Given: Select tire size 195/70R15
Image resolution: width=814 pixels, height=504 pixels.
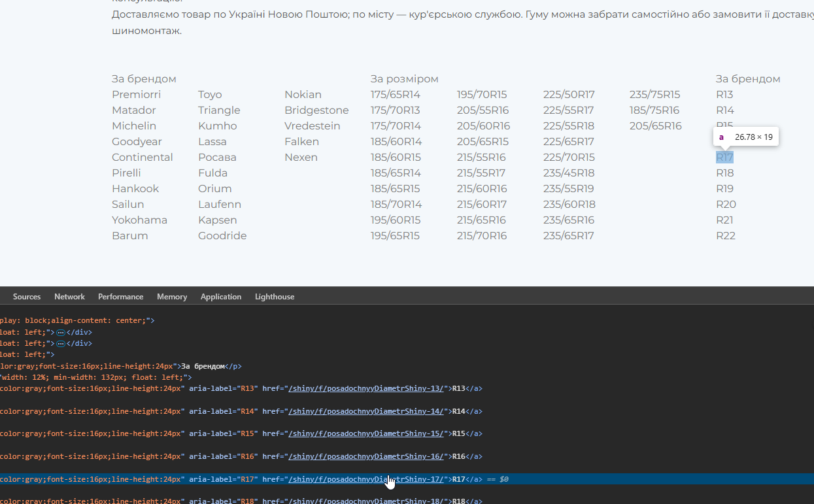Looking at the screenshot, I should [x=482, y=95].
